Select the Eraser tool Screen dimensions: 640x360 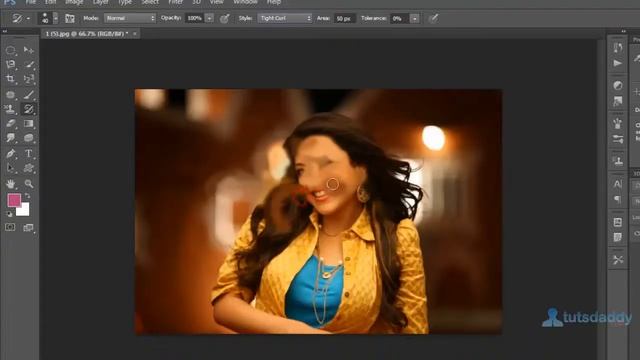[11, 123]
